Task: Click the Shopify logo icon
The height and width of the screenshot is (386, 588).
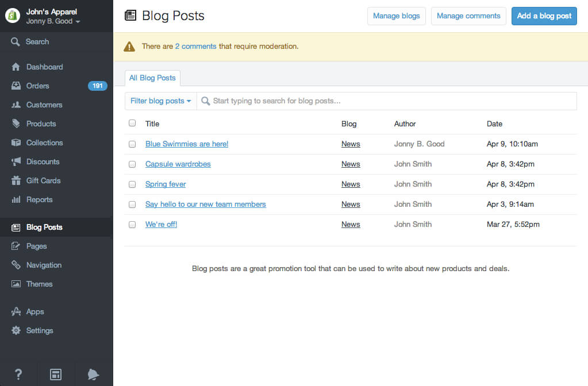Action: click(x=13, y=16)
